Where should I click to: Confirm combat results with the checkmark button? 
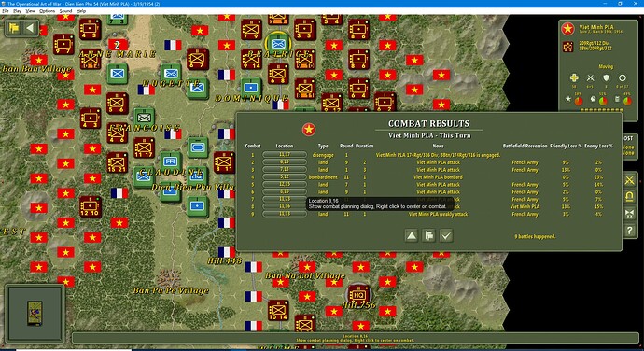point(446,235)
